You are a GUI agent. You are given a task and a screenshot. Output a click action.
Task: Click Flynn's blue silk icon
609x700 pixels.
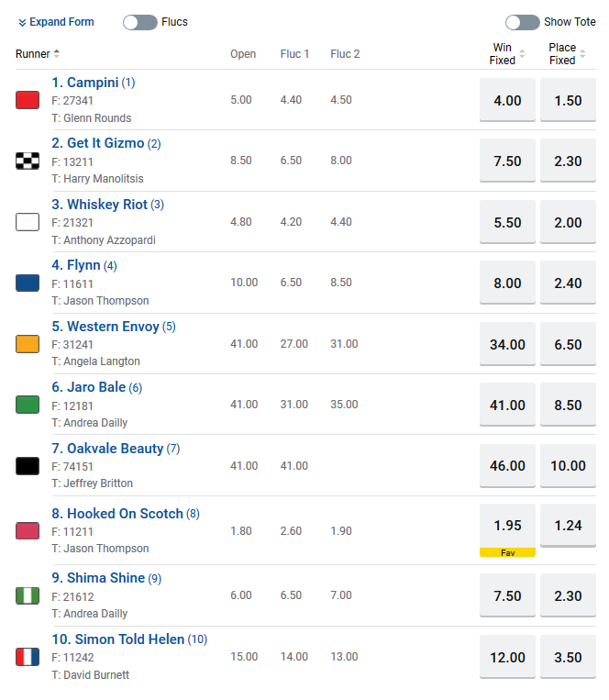click(28, 283)
